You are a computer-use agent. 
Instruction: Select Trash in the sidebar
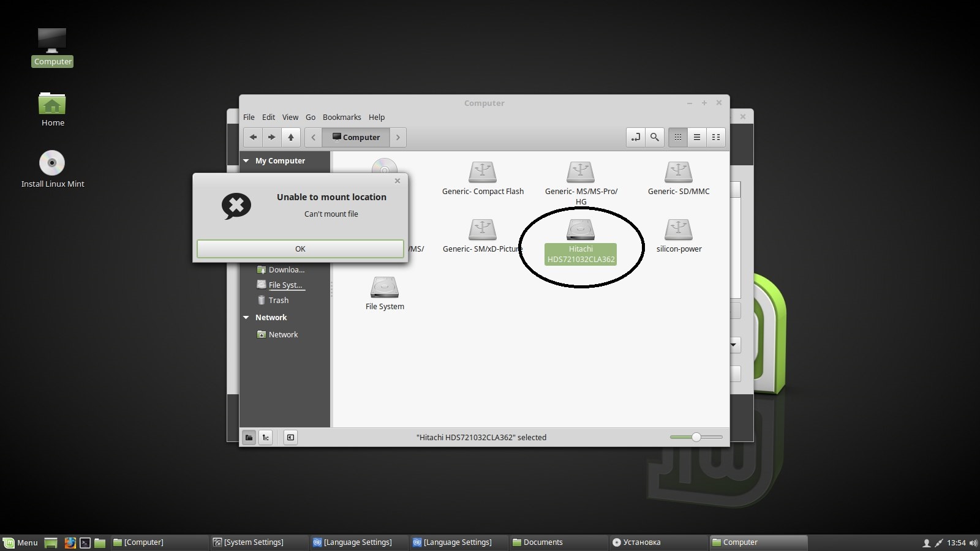click(278, 301)
